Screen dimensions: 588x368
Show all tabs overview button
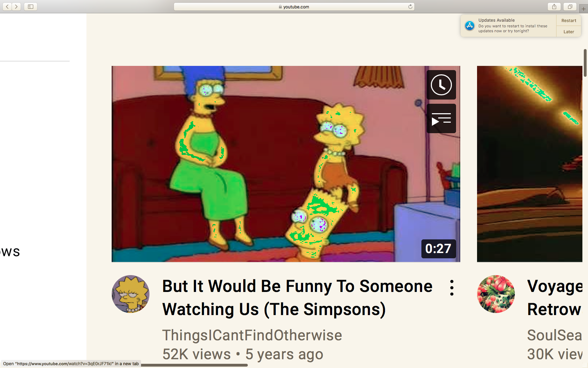[570, 7]
